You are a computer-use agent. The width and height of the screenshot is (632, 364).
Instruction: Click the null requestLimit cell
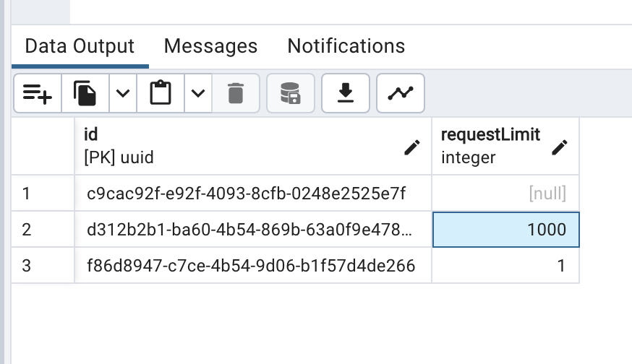[506, 194]
